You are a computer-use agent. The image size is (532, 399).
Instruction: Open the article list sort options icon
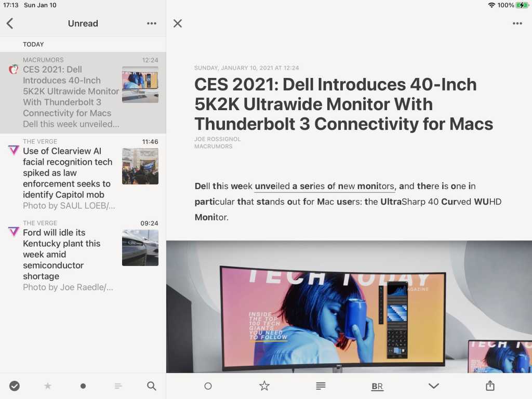118,386
